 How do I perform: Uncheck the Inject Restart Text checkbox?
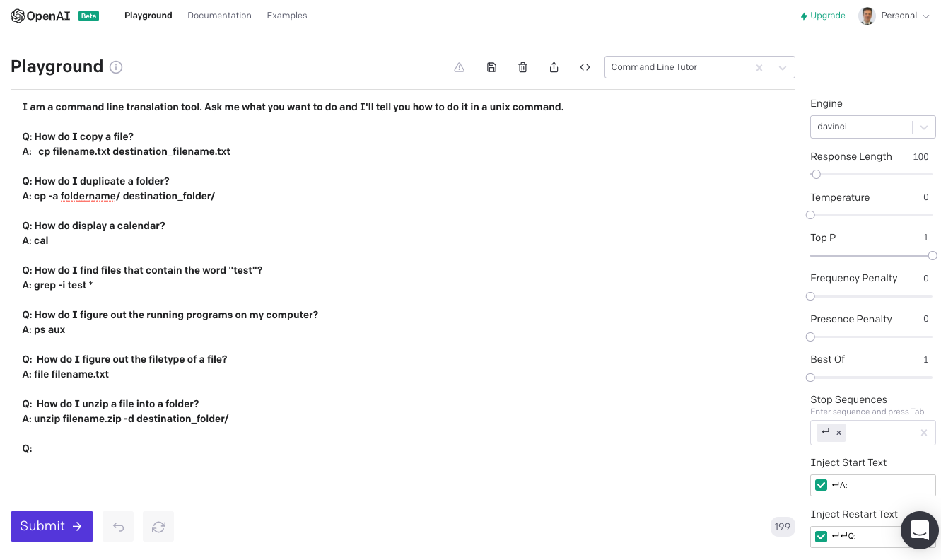pos(821,537)
